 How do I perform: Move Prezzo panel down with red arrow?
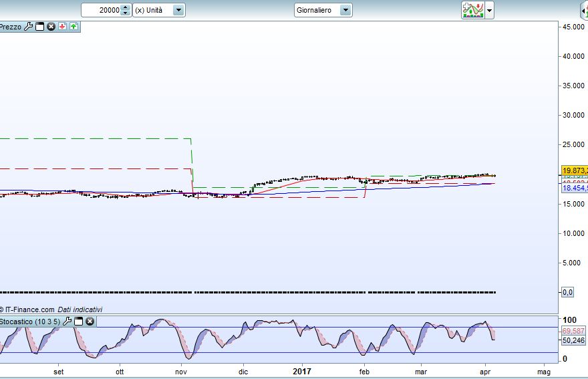62,27
